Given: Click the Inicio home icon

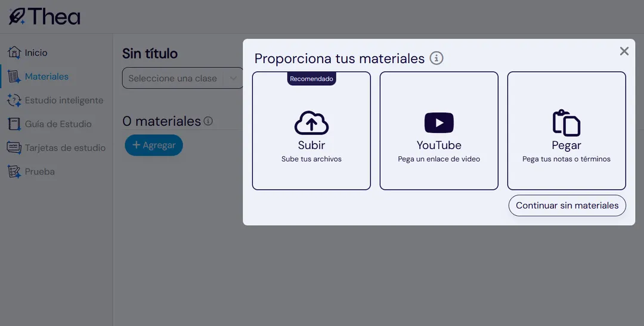Looking at the screenshot, I should (14, 52).
